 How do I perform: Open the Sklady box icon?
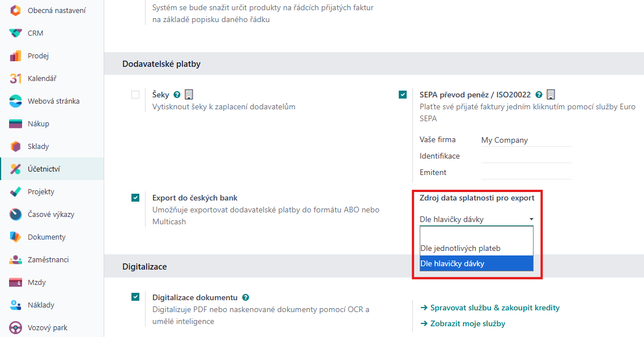click(15, 147)
